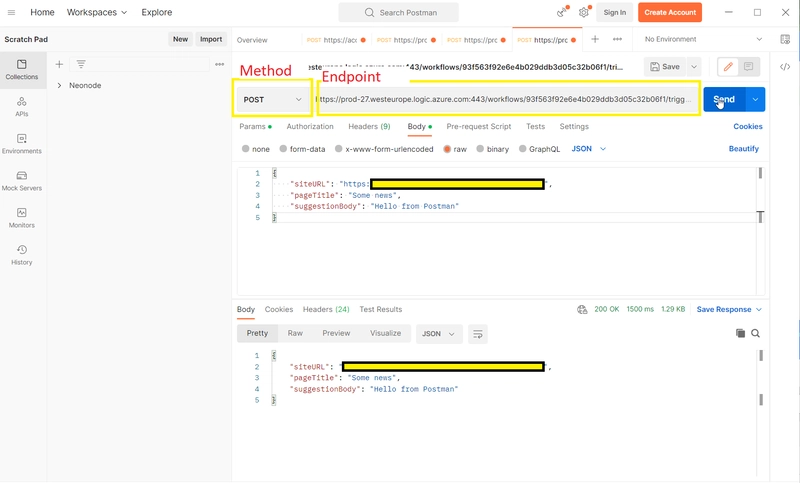Open the request body JSON format dropdown
The height and width of the screenshot is (483, 800).
click(588, 149)
